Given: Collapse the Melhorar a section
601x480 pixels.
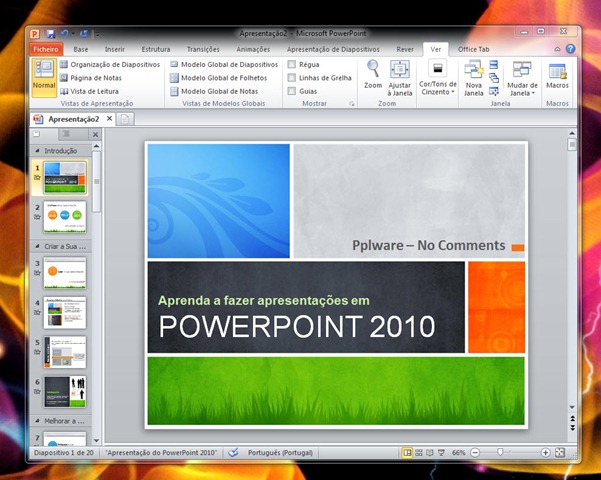Looking at the screenshot, I should (x=37, y=421).
